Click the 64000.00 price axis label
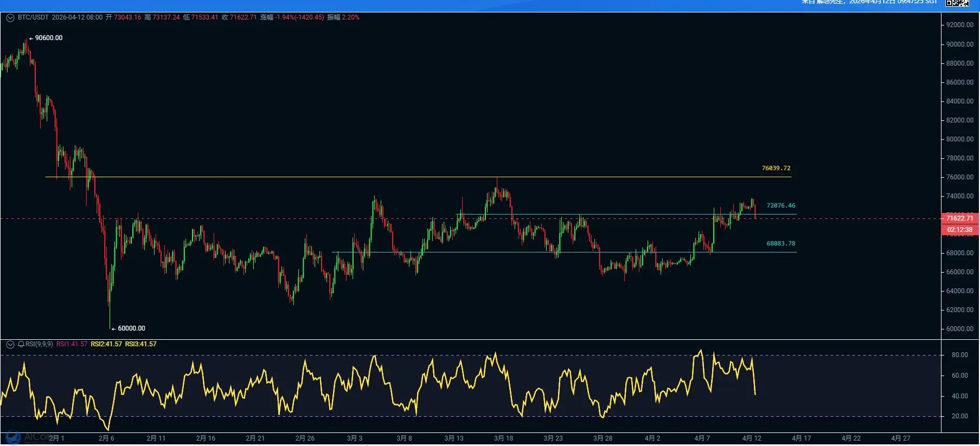The image size is (980, 446). (960, 291)
